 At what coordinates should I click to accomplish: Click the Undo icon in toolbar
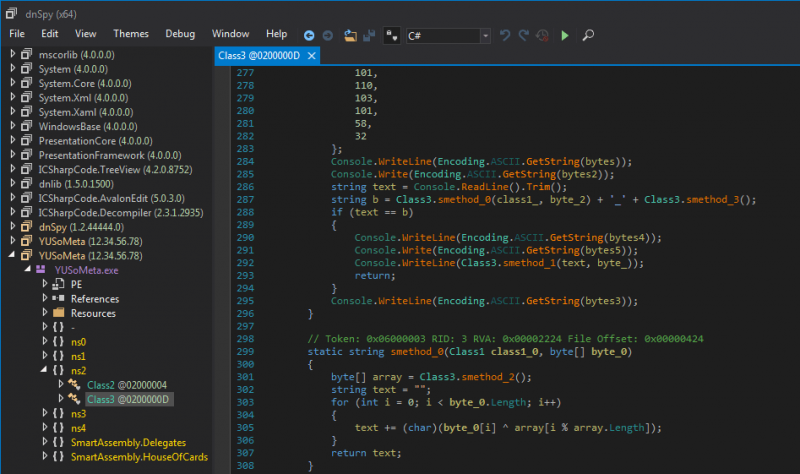point(505,35)
